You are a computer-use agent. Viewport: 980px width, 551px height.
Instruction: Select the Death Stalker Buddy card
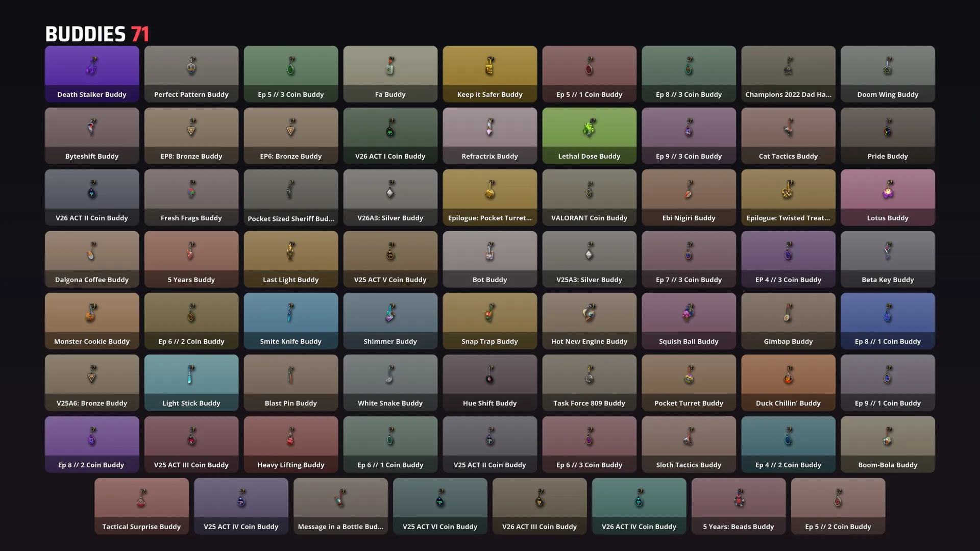[x=92, y=74]
